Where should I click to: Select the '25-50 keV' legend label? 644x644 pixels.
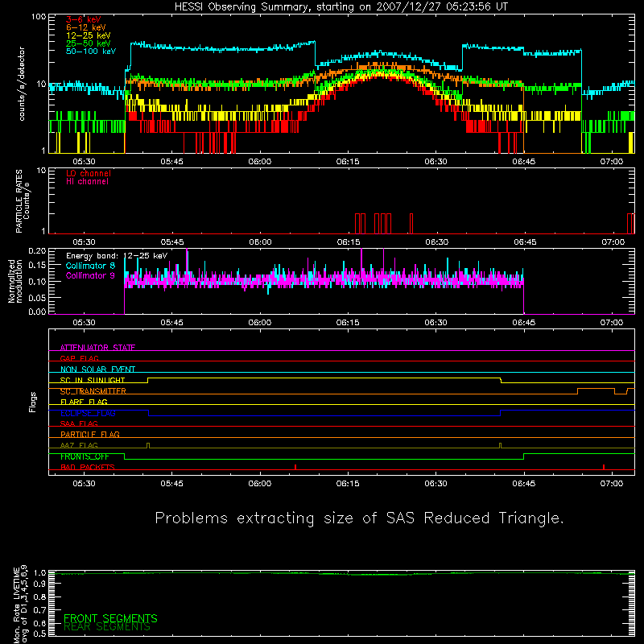pos(89,43)
